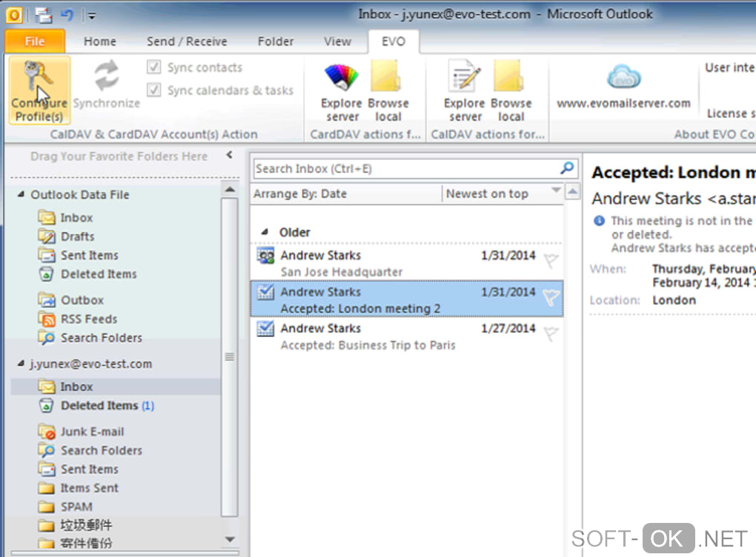
Task: Open Search Folders under j.yunex account
Action: click(102, 450)
